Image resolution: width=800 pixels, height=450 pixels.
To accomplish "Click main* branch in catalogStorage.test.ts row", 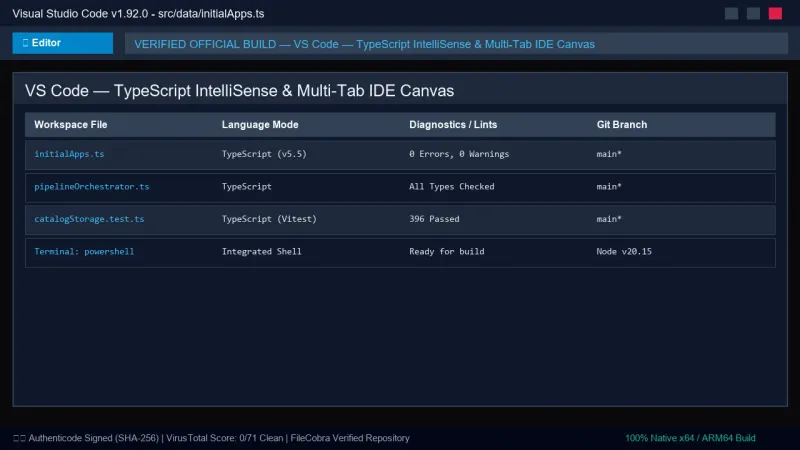I will (609, 219).
